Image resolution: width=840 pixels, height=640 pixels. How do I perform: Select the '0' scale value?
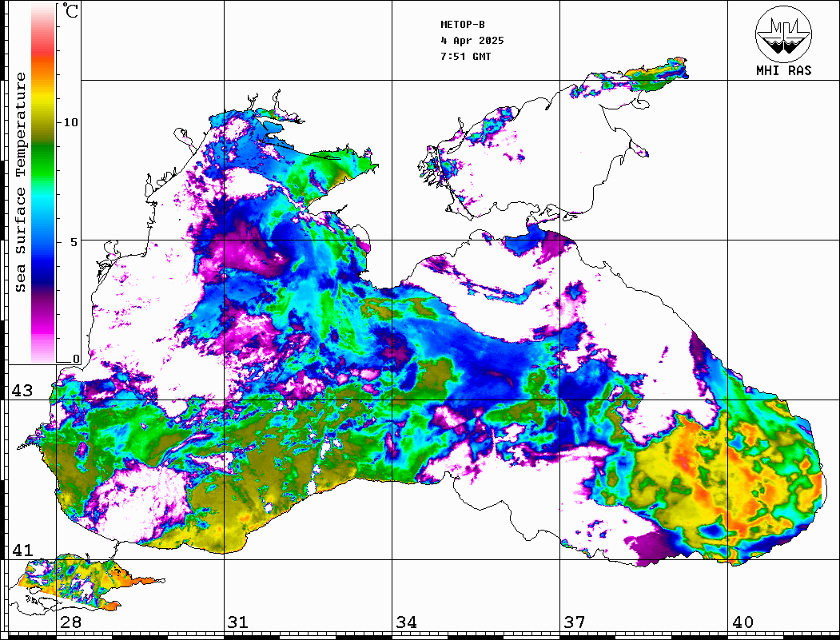tap(76, 359)
